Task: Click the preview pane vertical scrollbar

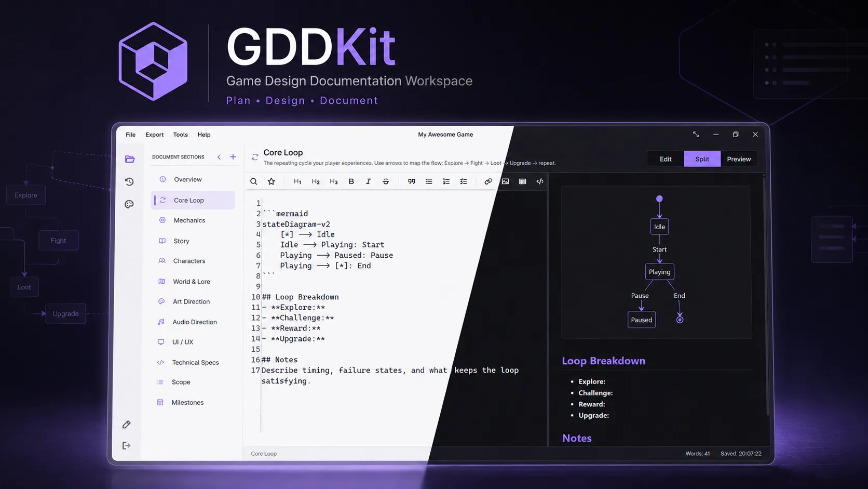Action: click(x=767, y=296)
